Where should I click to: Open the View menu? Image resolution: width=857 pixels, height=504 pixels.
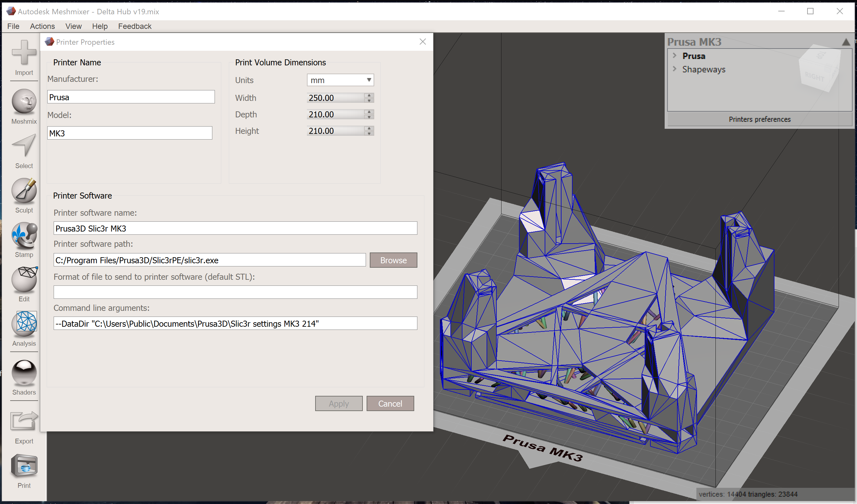pos(73,26)
